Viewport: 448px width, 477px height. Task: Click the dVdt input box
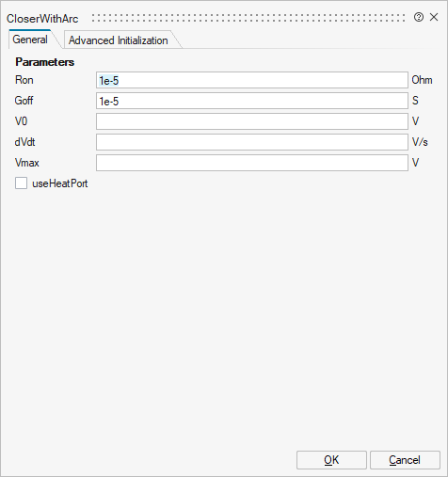pyautogui.click(x=252, y=142)
